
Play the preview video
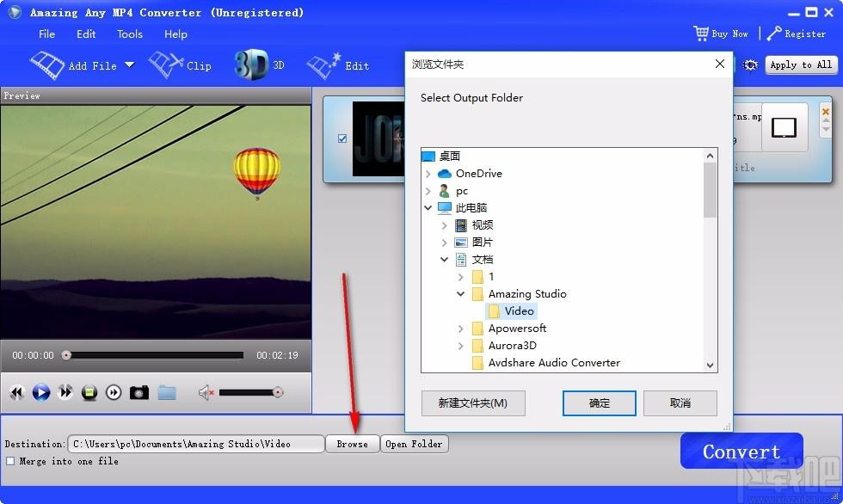click(x=41, y=393)
